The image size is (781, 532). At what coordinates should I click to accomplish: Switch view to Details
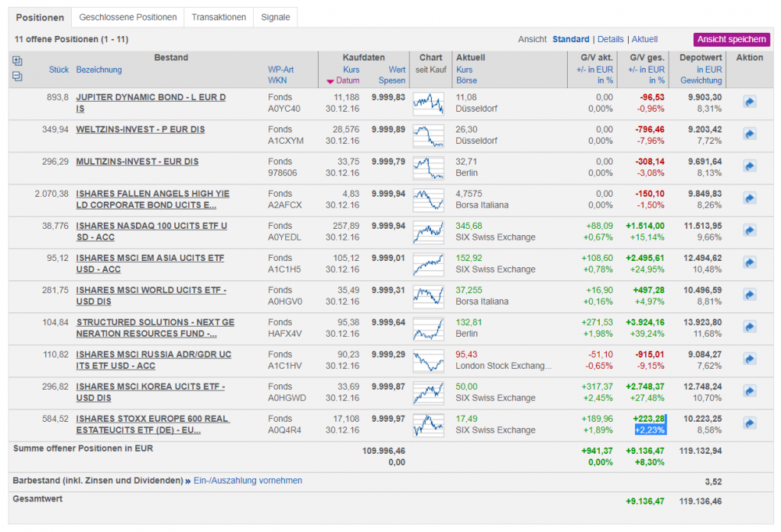[611, 39]
